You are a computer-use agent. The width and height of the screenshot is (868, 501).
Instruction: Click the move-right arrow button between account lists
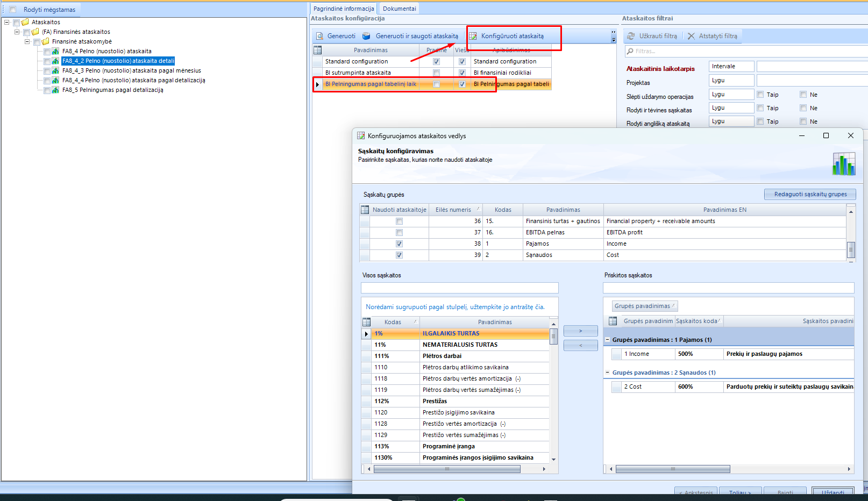(580, 331)
